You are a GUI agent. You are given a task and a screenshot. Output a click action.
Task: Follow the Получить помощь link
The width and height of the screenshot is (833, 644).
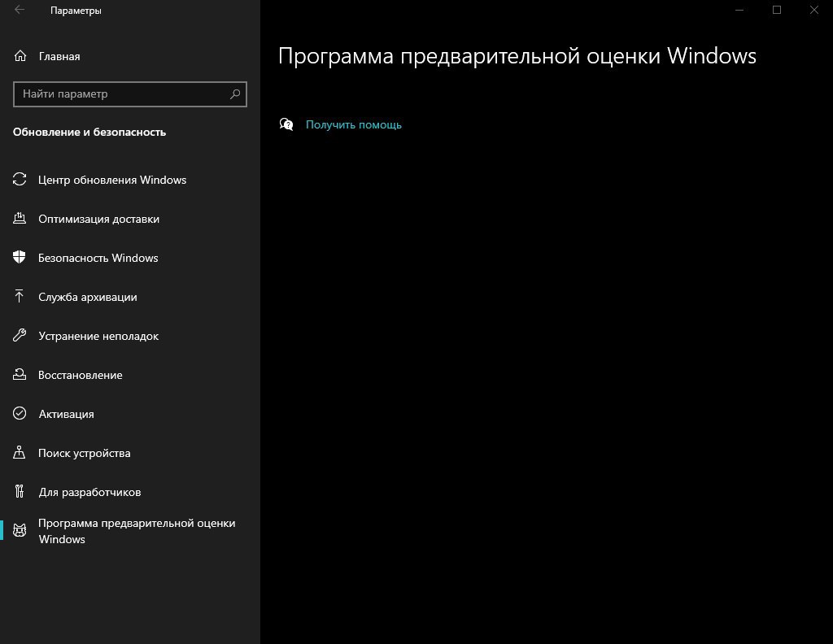tap(354, 124)
